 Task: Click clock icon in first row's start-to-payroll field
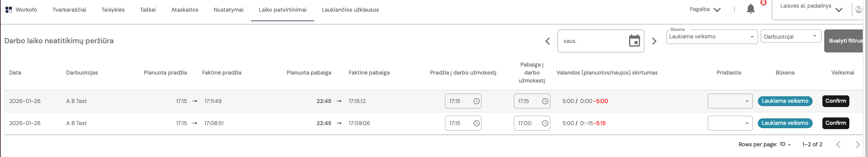(476, 101)
